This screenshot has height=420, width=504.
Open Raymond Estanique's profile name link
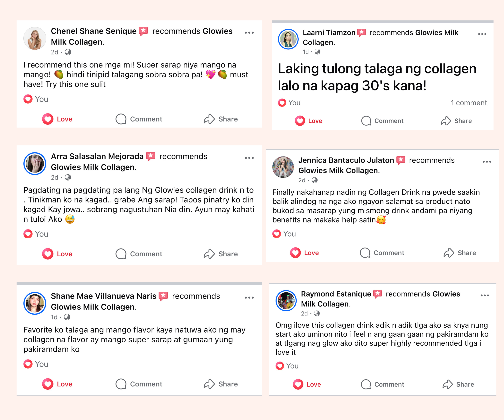[336, 294]
